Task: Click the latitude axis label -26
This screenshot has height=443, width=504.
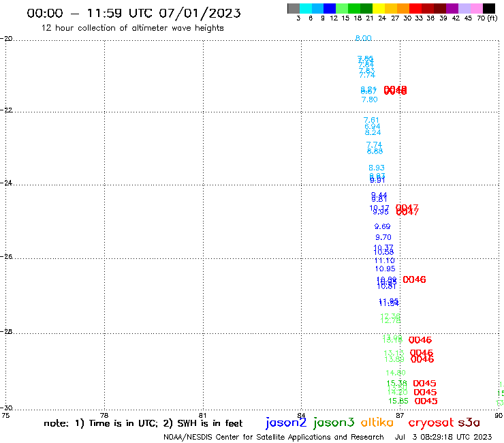Action: pyautogui.click(x=6, y=256)
